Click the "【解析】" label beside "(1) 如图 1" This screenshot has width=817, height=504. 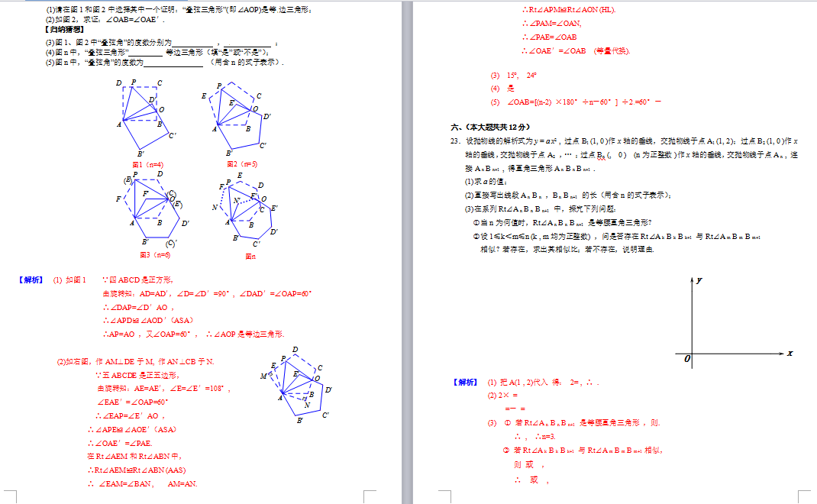point(31,280)
